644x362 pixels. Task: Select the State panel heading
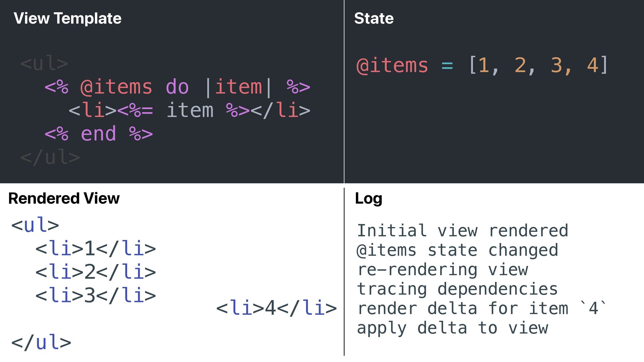point(374,18)
